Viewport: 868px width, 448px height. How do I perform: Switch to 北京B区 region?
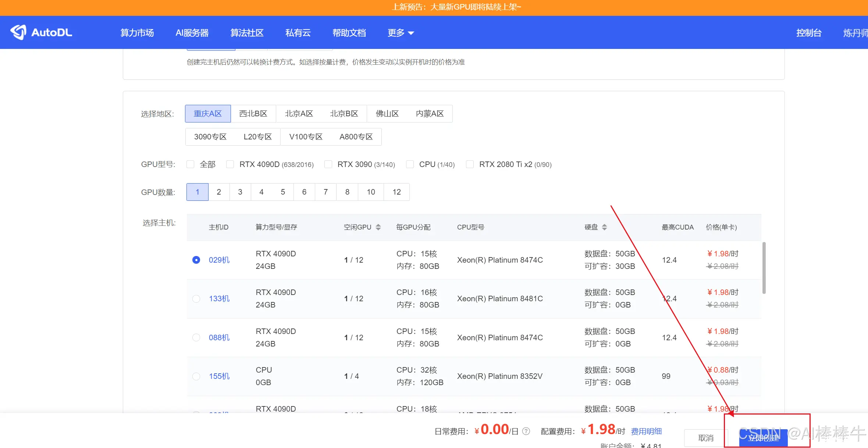[344, 114]
